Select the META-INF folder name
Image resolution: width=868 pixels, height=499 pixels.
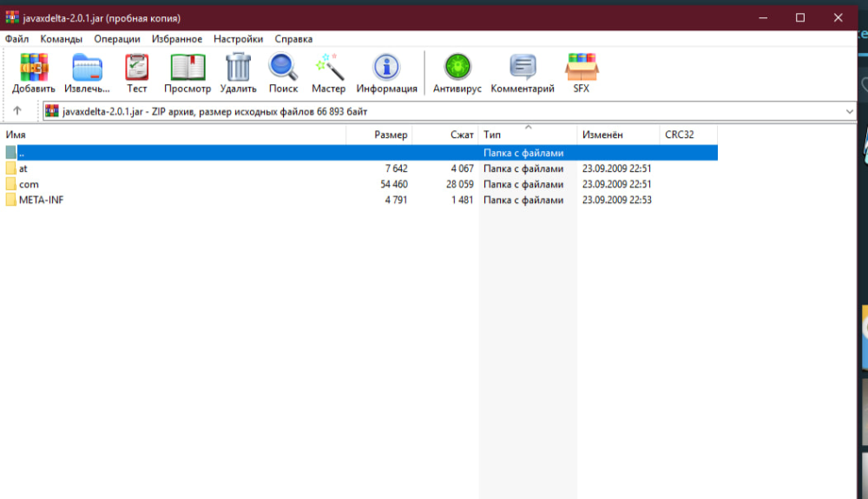(x=42, y=200)
